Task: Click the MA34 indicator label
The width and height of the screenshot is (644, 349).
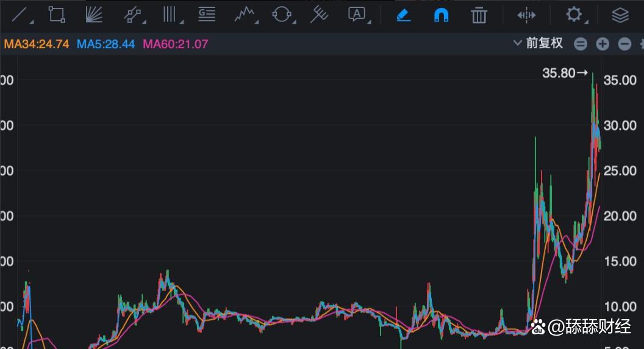Action: (x=37, y=44)
